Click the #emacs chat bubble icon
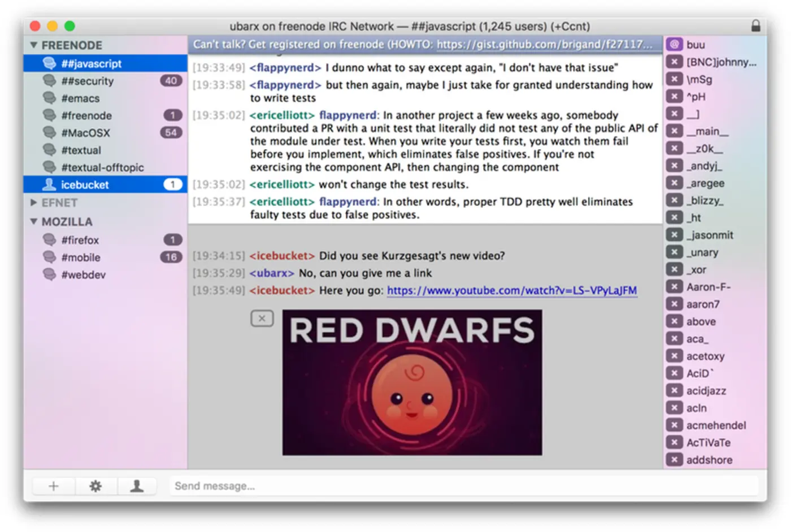 (x=50, y=98)
